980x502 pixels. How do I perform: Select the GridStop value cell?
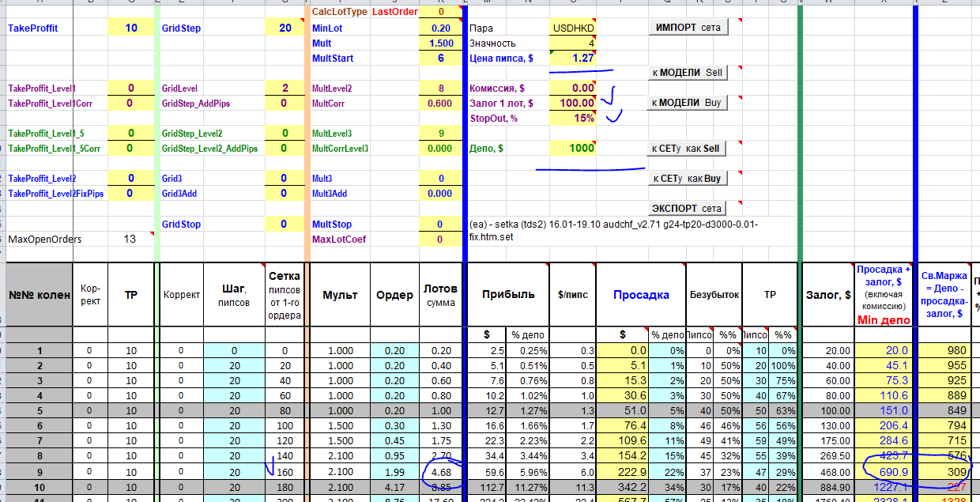[x=285, y=225]
